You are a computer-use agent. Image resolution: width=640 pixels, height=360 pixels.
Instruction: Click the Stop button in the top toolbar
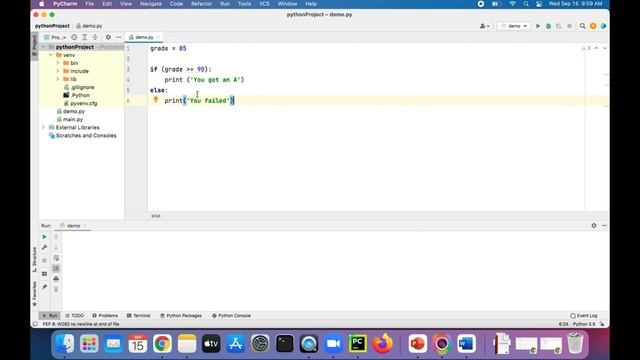(569, 26)
